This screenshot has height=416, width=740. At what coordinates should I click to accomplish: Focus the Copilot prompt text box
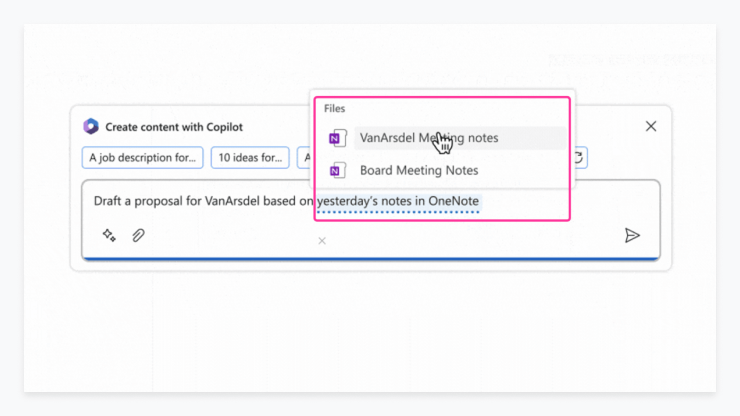370,220
